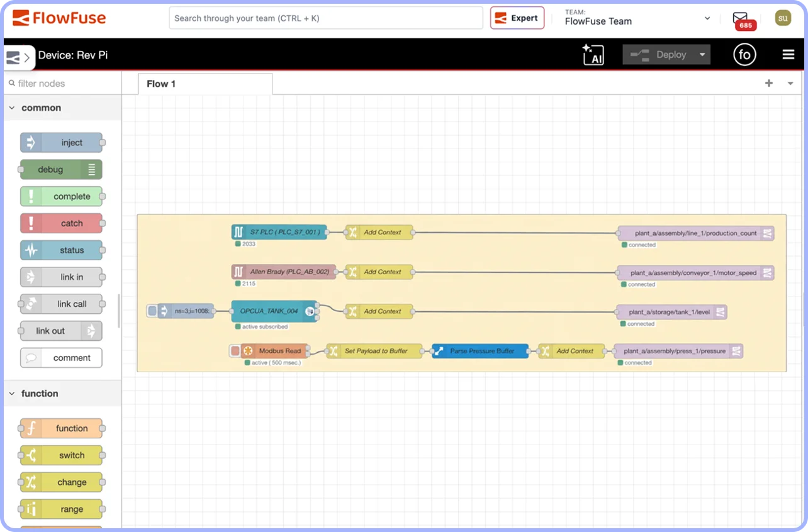Select Add Context node after Allen Brady
The height and width of the screenshot is (532, 808).
[379, 272]
